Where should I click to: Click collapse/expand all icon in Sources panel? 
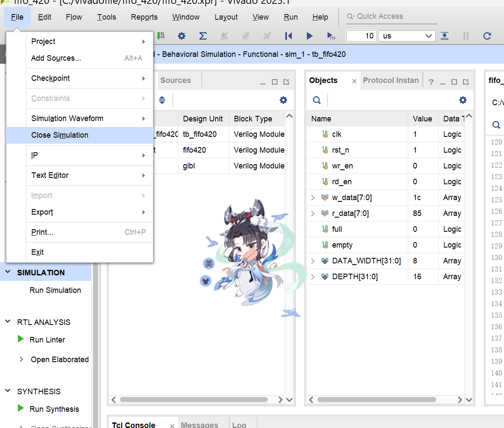(x=162, y=100)
